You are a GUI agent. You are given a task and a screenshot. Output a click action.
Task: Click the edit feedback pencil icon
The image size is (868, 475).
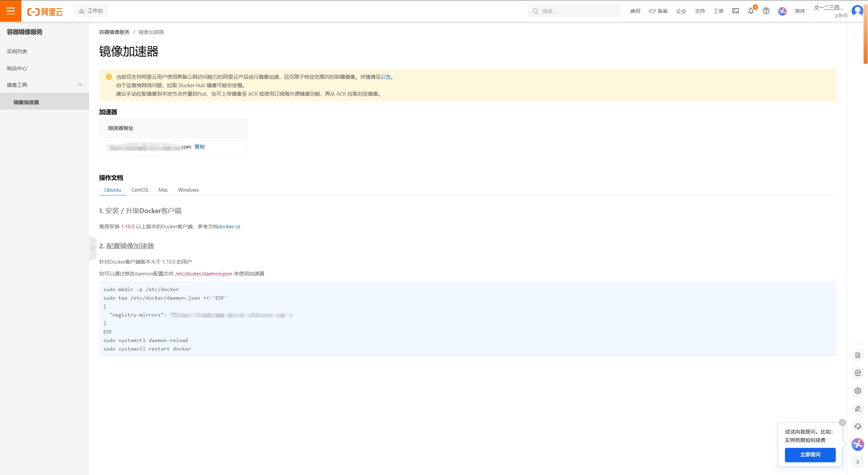pyautogui.click(x=858, y=408)
